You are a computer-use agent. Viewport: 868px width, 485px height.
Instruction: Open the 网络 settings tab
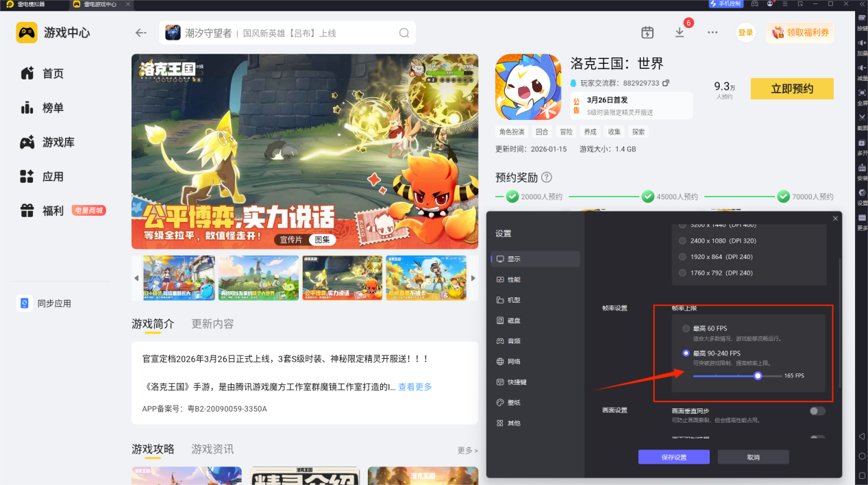coord(536,362)
